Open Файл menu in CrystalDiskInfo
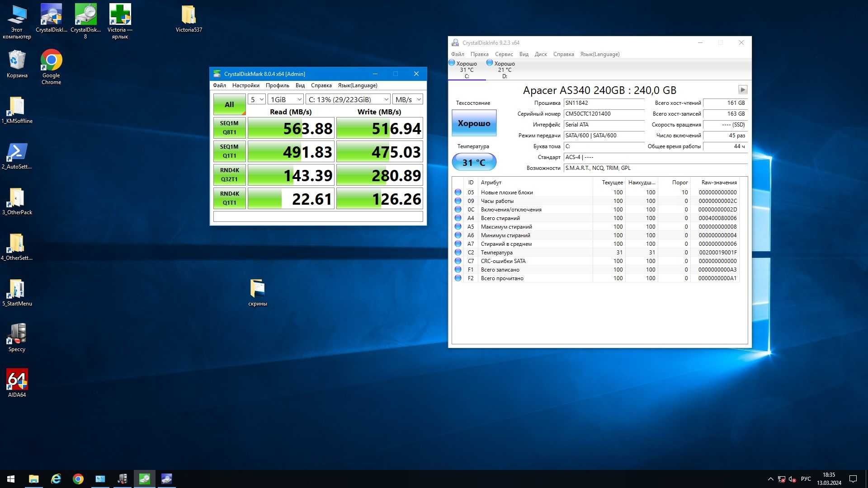This screenshot has height=488, width=868. click(x=458, y=54)
